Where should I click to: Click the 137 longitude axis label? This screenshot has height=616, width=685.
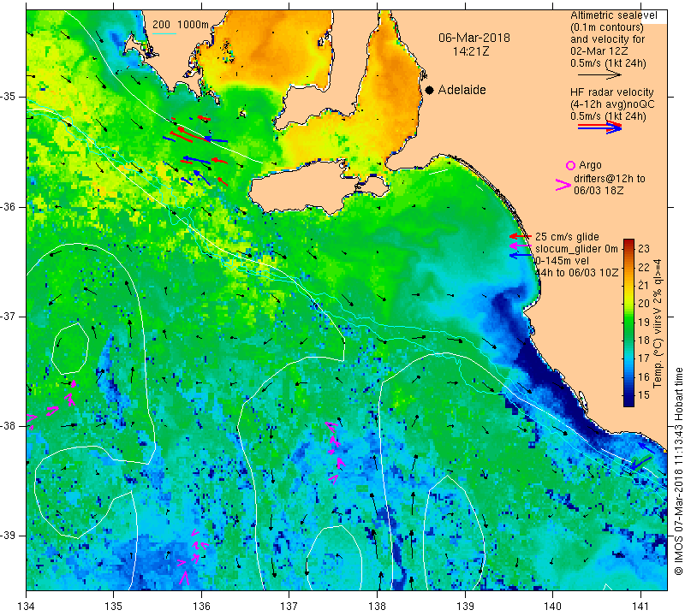(289, 606)
